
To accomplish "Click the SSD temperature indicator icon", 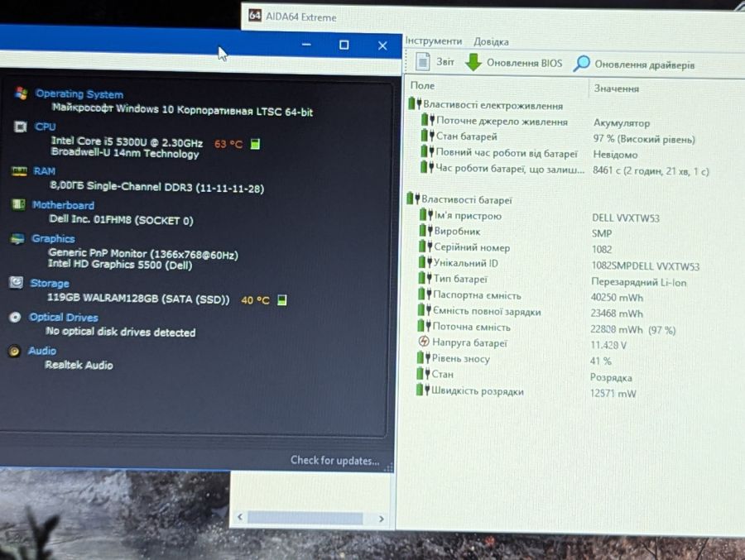I will click(x=281, y=299).
